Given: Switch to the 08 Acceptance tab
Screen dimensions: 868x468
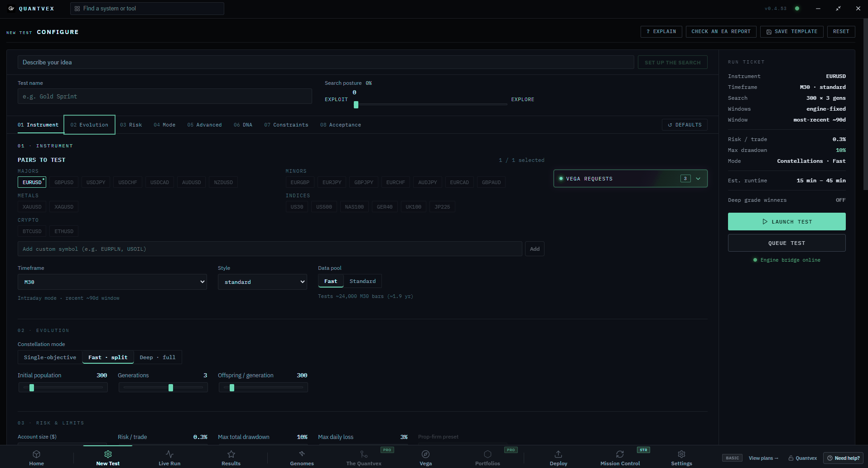Looking at the screenshot, I should tap(341, 125).
